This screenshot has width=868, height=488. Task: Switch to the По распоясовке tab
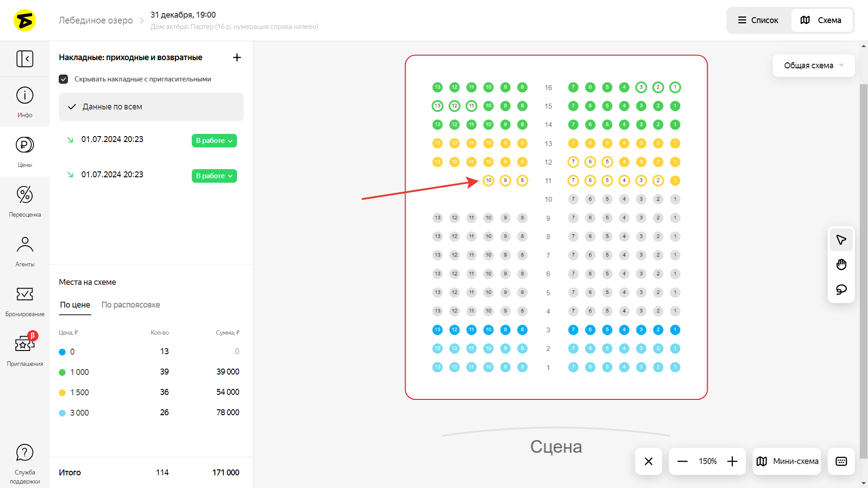(131, 305)
